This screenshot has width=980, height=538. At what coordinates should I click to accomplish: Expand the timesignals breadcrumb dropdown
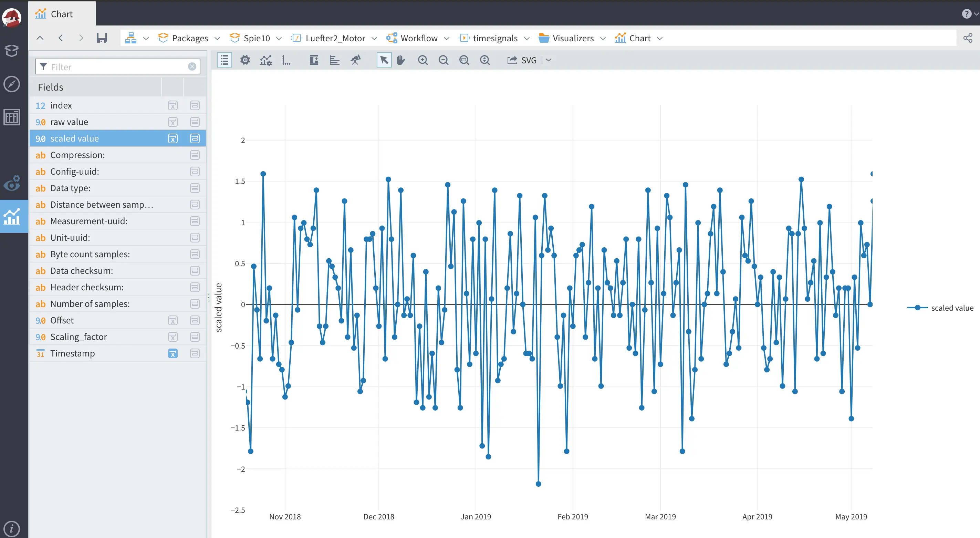[527, 39]
